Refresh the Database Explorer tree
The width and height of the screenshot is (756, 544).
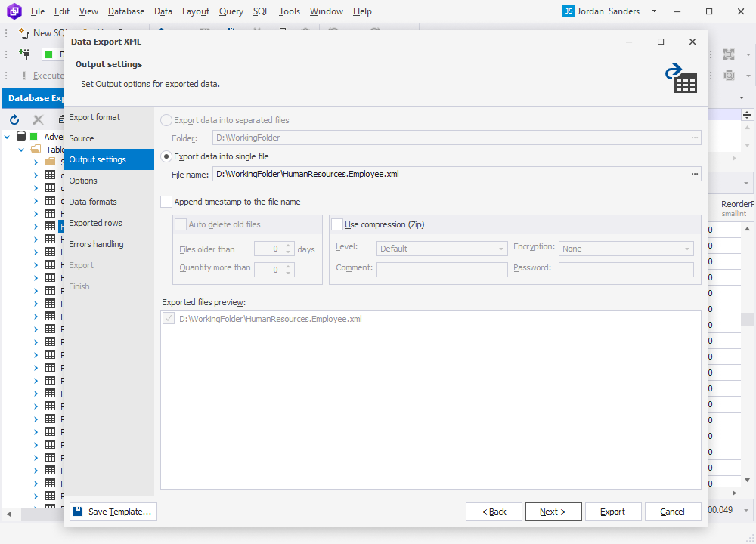point(14,119)
